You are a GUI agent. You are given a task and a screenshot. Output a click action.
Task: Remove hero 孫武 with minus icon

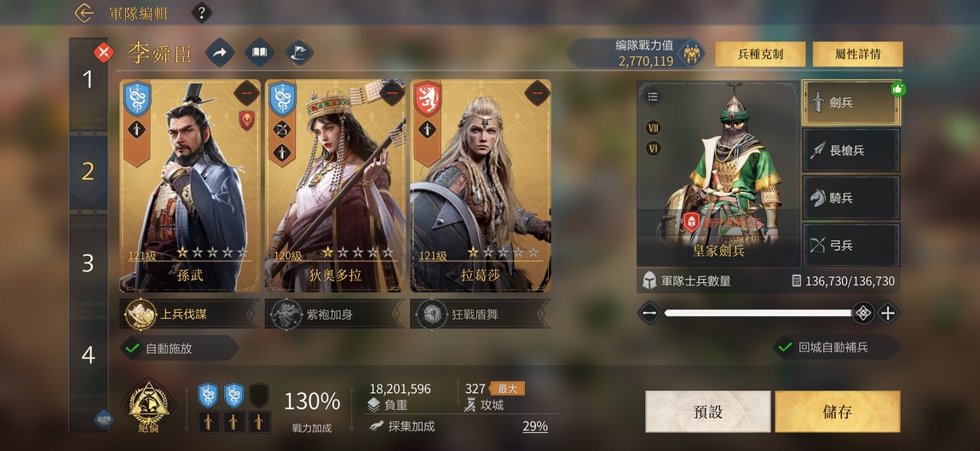(x=247, y=93)
